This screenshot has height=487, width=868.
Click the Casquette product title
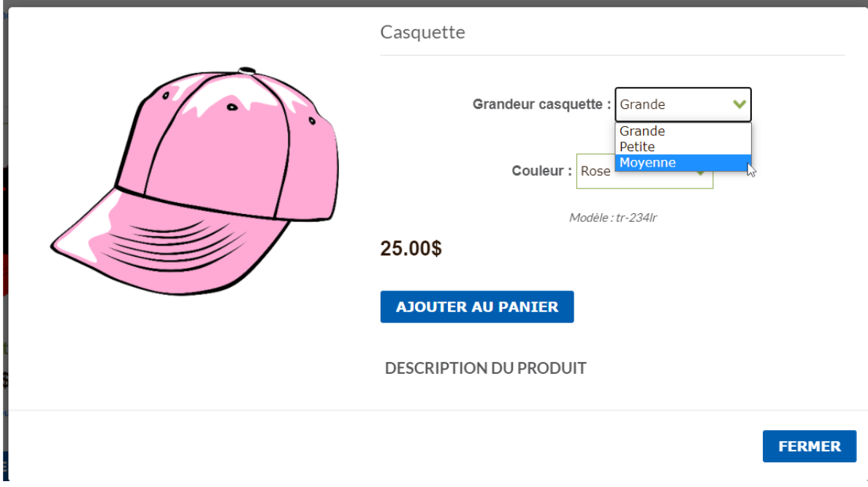(422, 32)
